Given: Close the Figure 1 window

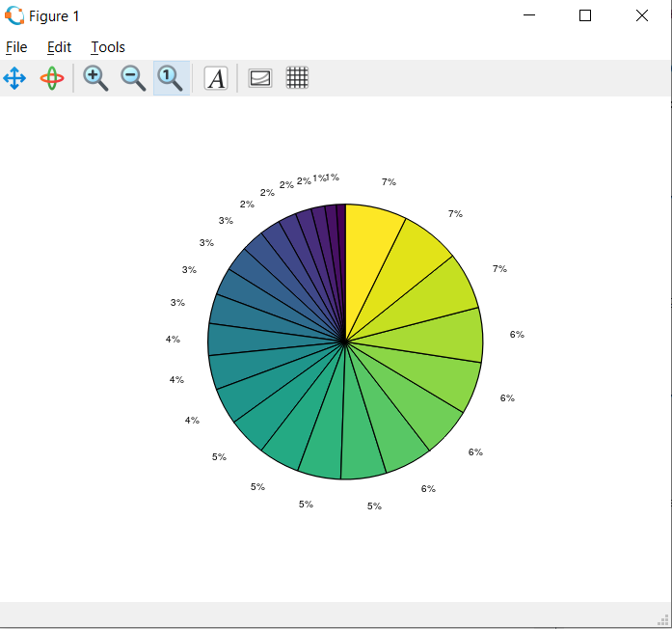Looking at the screenshot, I should tap(642, 15).
